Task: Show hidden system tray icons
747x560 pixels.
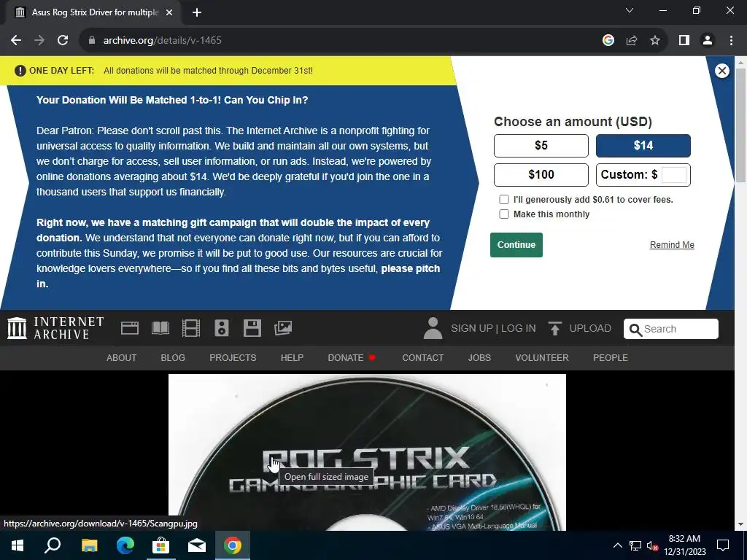Action: tap(617, 545)
